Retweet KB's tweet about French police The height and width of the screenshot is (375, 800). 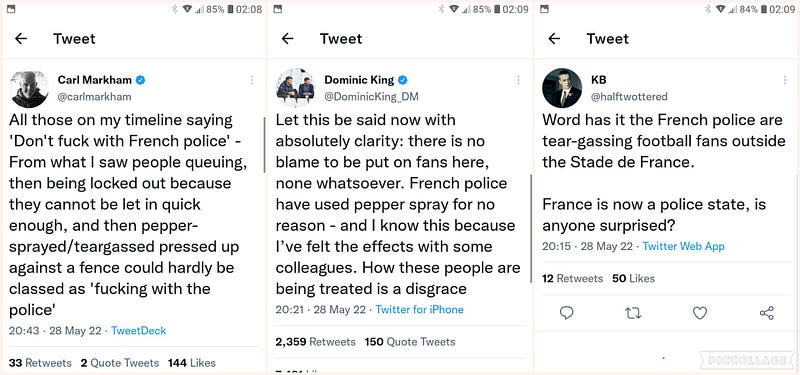click(633, 312)
